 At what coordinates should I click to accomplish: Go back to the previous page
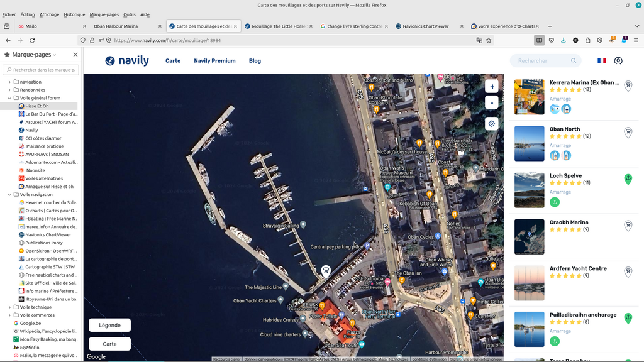[x=8, y=40]
